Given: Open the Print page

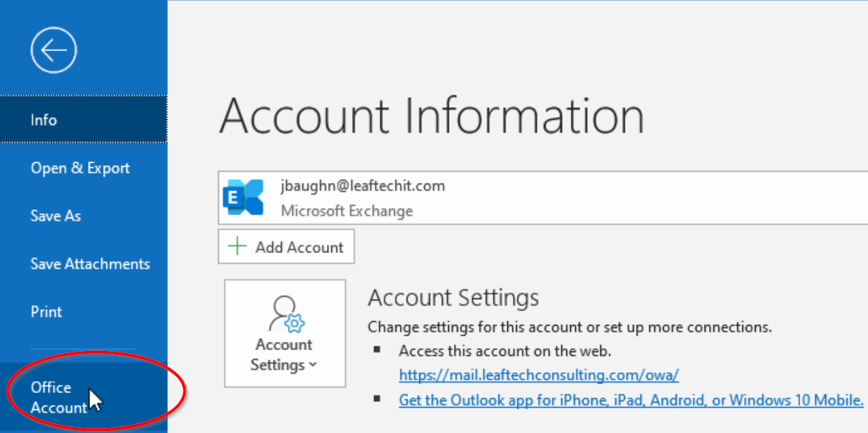Looking at the screenshot, I should pos(84,311).
